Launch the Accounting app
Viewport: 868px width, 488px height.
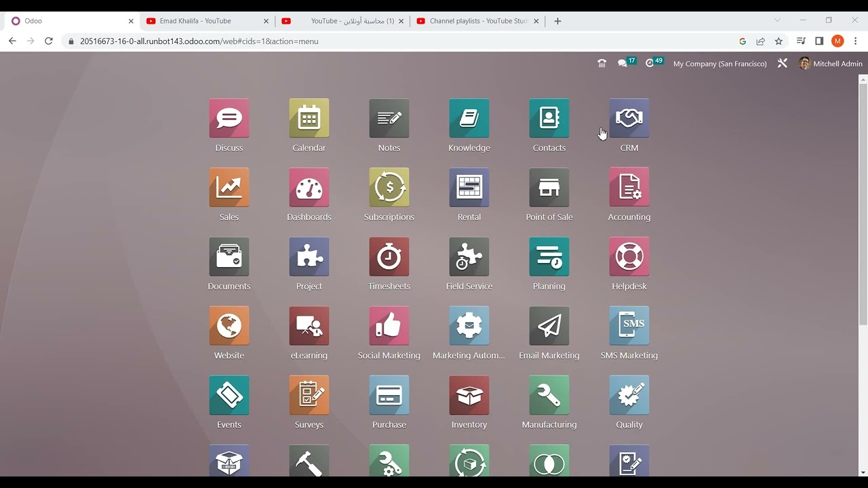pos(629,188)
